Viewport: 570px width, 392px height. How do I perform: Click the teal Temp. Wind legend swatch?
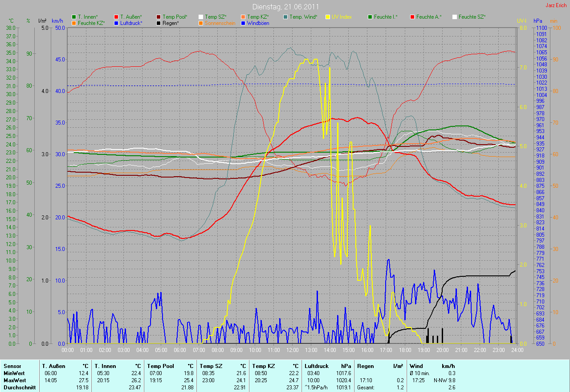click(285, 17)
